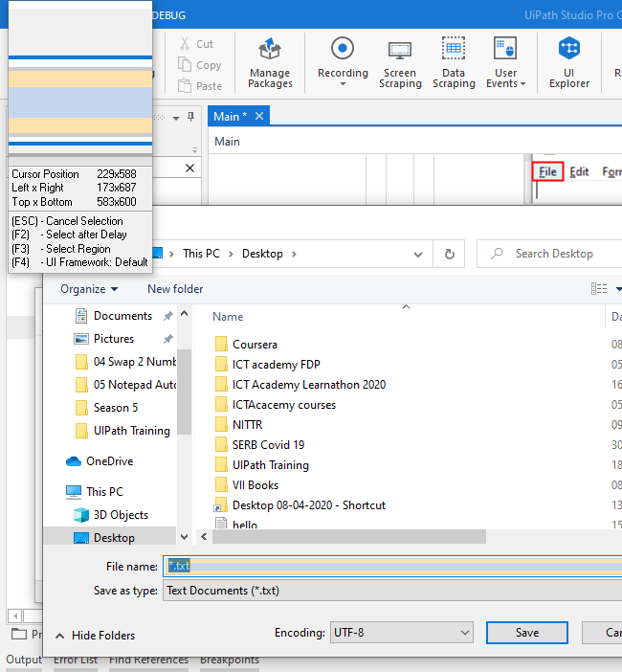The height and width of the screenshot is (672, 622).
Task: Expand the Recording dropdown arrow
Action: [343, 84]
